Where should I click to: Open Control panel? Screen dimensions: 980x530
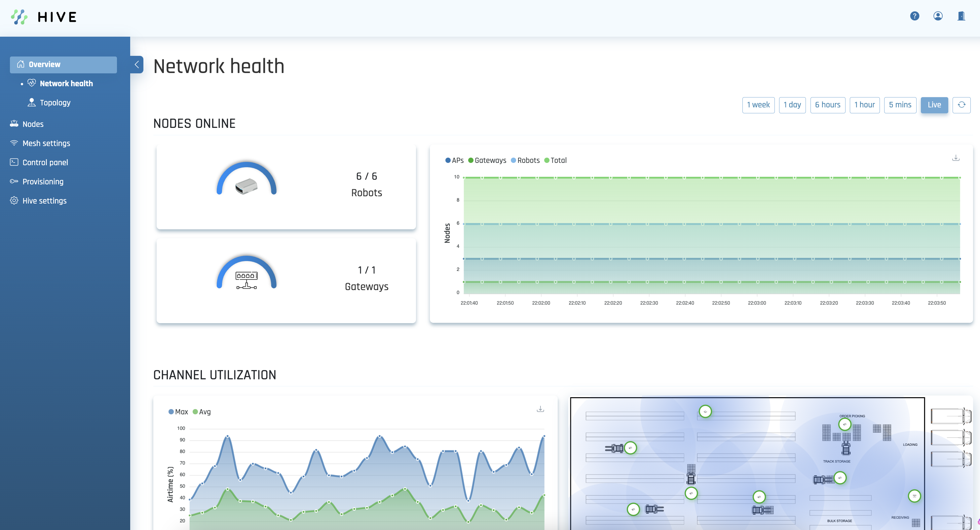[45, 163]
